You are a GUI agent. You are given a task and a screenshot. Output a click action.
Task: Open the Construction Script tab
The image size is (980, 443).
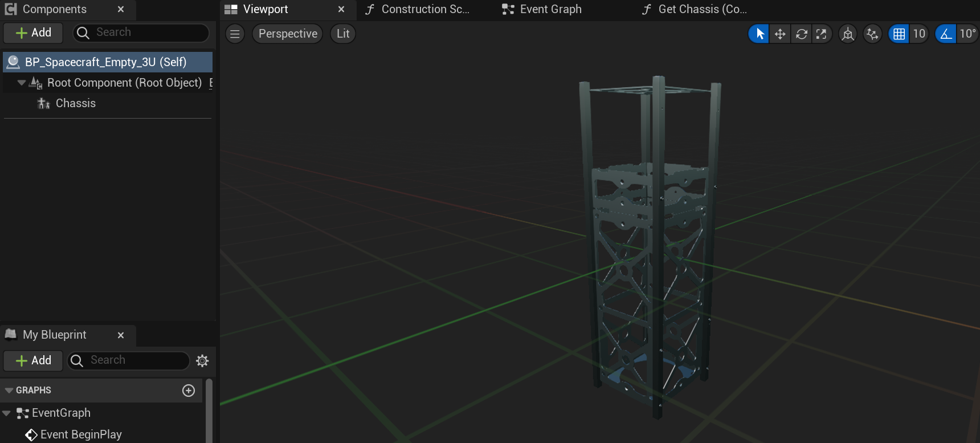pyautogui.click(x=424, y=10)
